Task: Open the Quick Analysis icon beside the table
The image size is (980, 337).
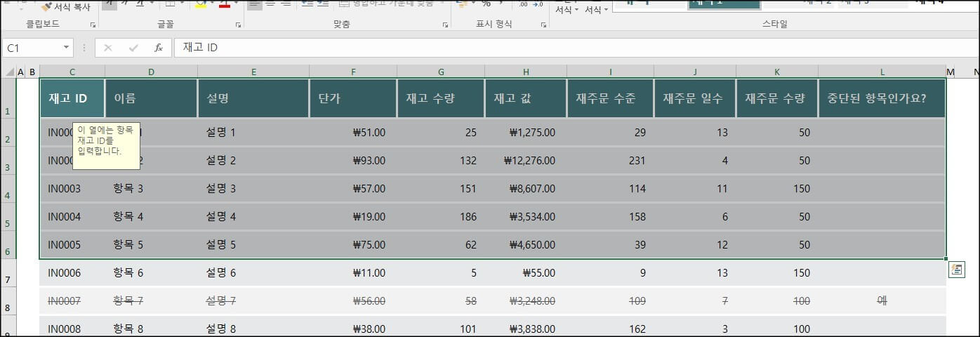Action: point(957,270)
